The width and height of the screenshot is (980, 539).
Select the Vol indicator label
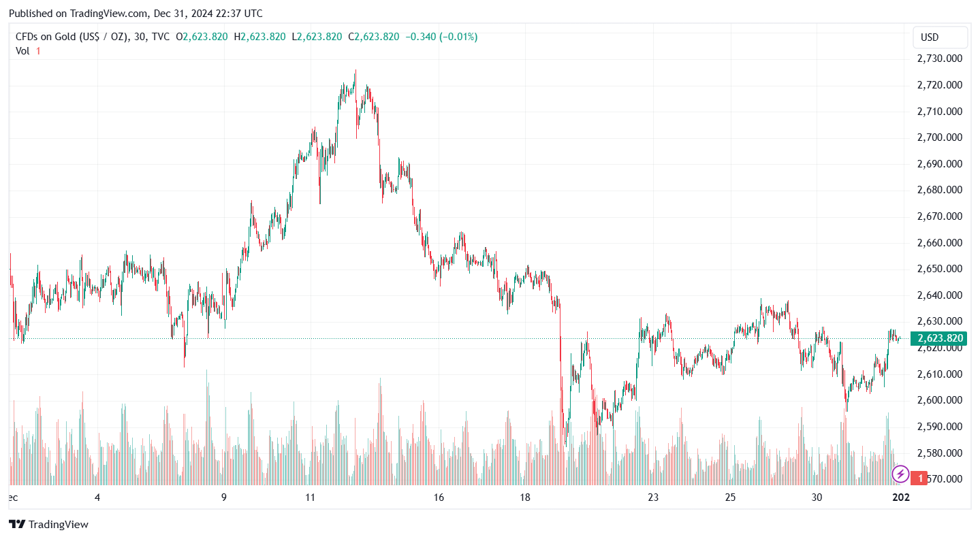click(22, 51)
